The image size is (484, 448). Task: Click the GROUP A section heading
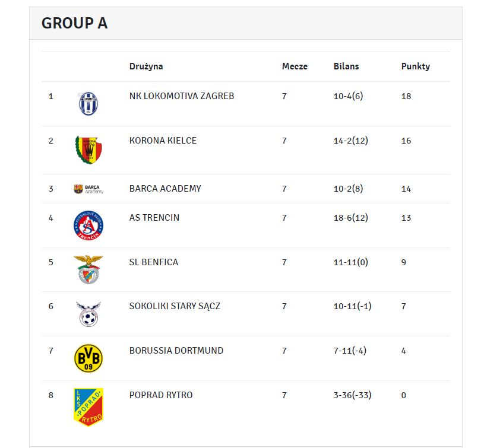(74, 23)
